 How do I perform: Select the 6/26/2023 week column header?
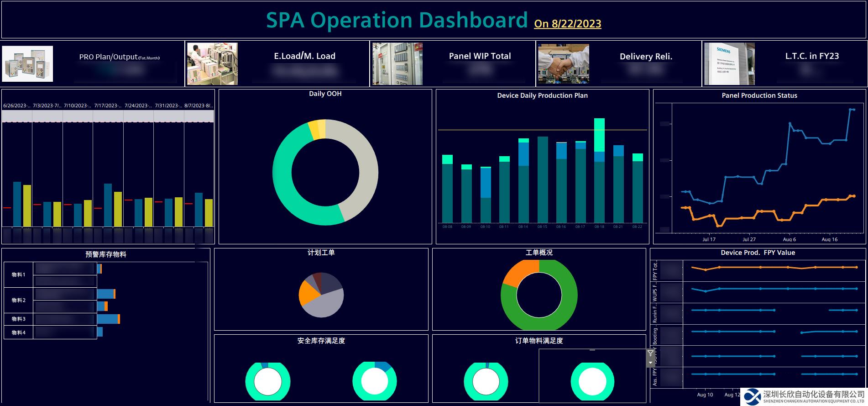(17, 105)
